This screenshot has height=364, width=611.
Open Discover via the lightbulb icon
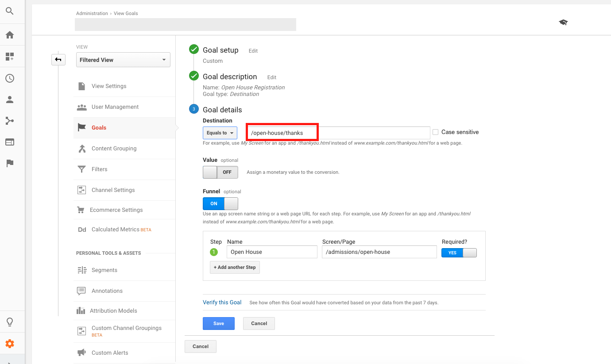point(10,323)
